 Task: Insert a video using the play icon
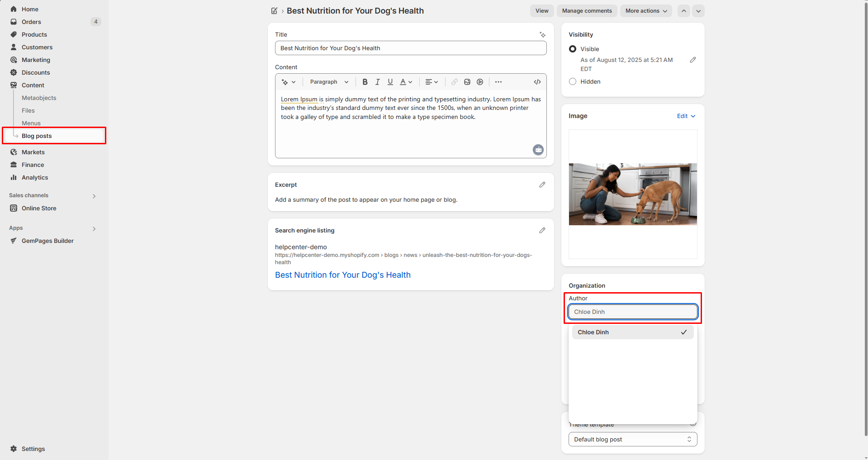click(480, 82)
